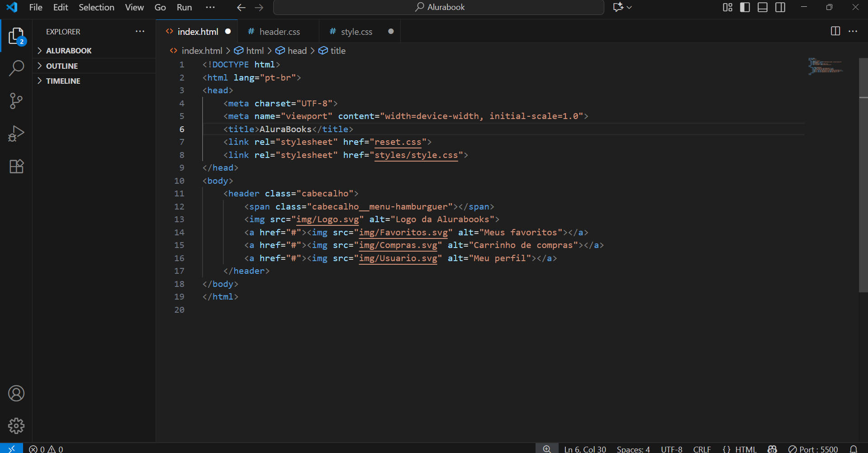
Task: Click the Alurabook command center search box
Action: [x=439, y=7]
